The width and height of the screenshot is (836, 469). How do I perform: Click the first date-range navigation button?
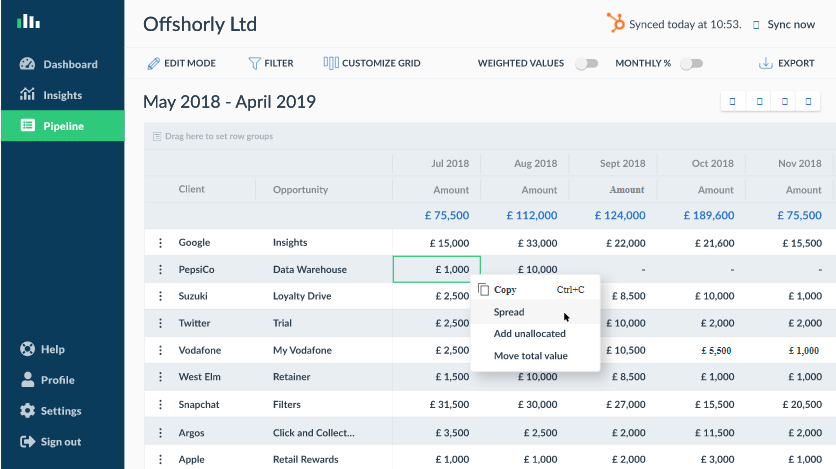click(x=733, y=101)
